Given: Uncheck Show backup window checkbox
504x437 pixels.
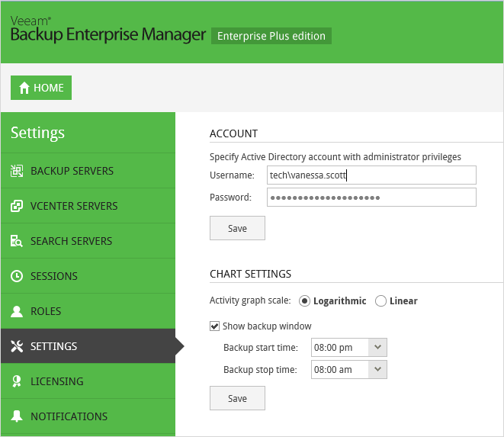Looking at the screenshot, I should pos(214,326).
